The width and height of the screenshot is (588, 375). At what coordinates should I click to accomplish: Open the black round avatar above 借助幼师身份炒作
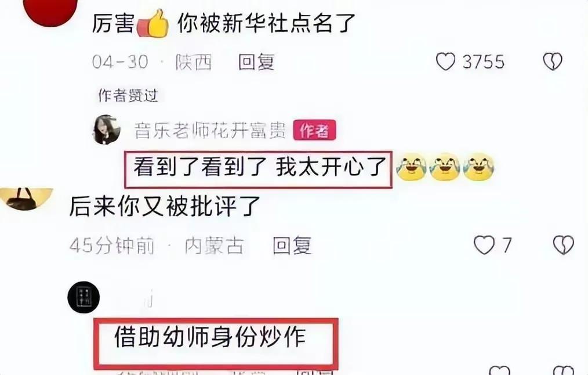point(84,297)
